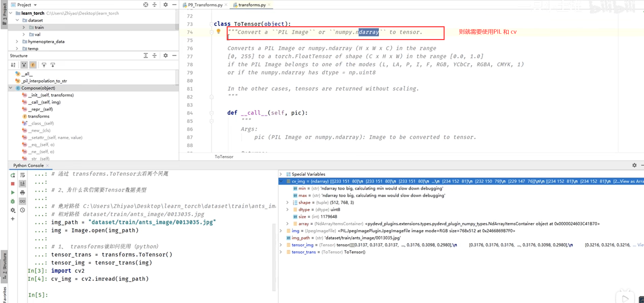
Task: Open Project panel options gear
Action: click(x=165, y=5)
